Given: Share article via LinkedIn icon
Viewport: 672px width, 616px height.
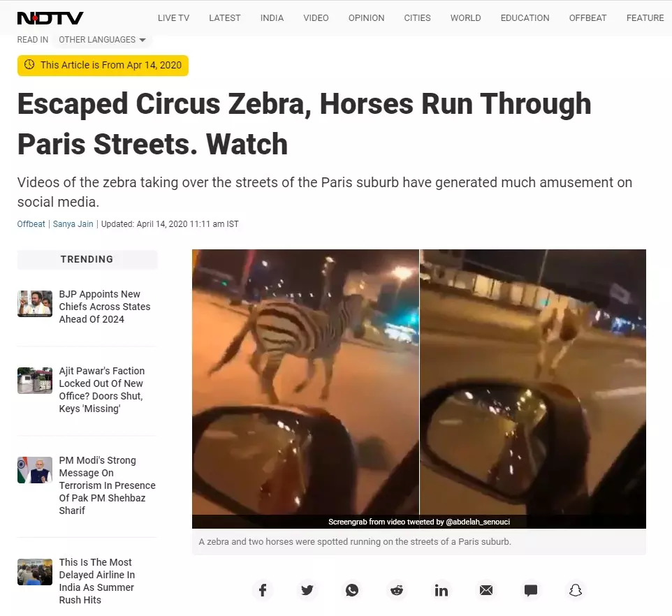Looking at the screenshot, I should [x=441, y=590].
